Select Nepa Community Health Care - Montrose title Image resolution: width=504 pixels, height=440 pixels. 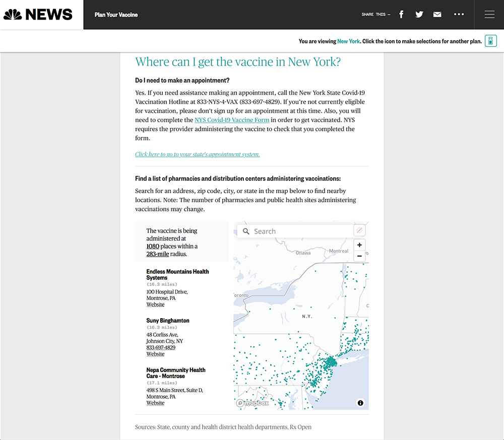pos(176,373)
